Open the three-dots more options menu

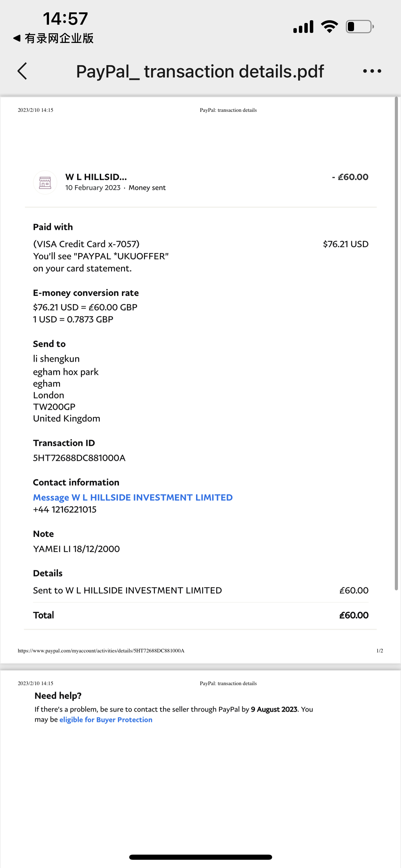point(372,71)
